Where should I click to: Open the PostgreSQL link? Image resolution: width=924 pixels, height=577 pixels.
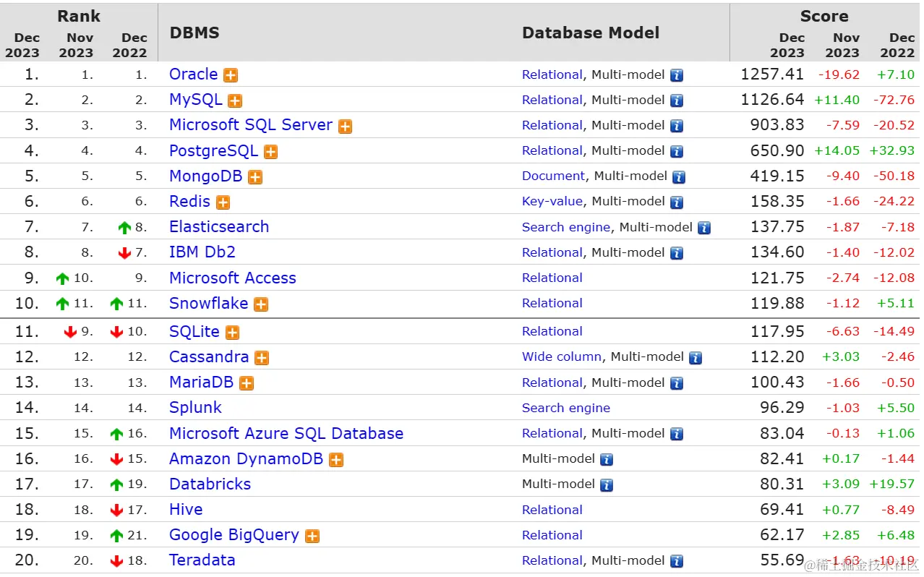(x=213, y=150)
